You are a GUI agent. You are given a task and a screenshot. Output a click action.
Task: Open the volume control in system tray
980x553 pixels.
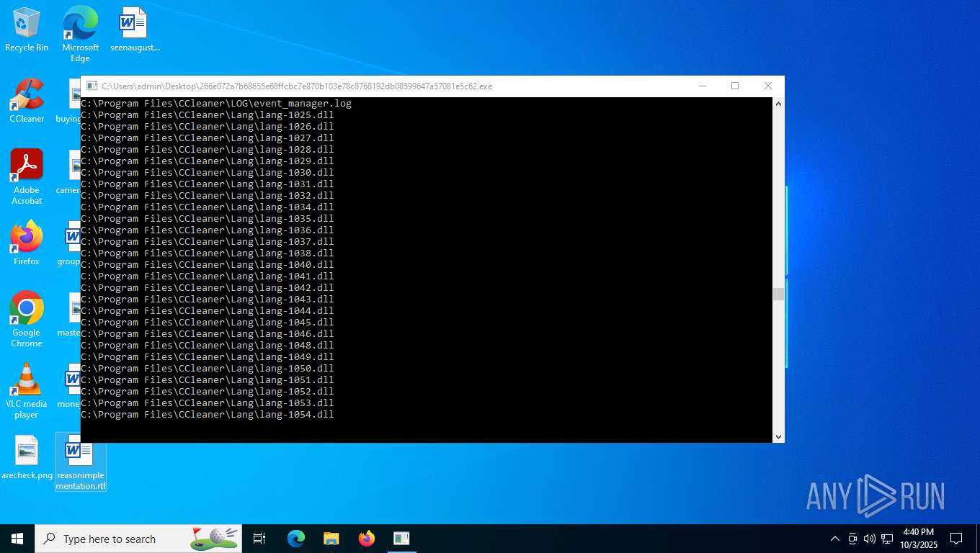(x=869, y=539)
